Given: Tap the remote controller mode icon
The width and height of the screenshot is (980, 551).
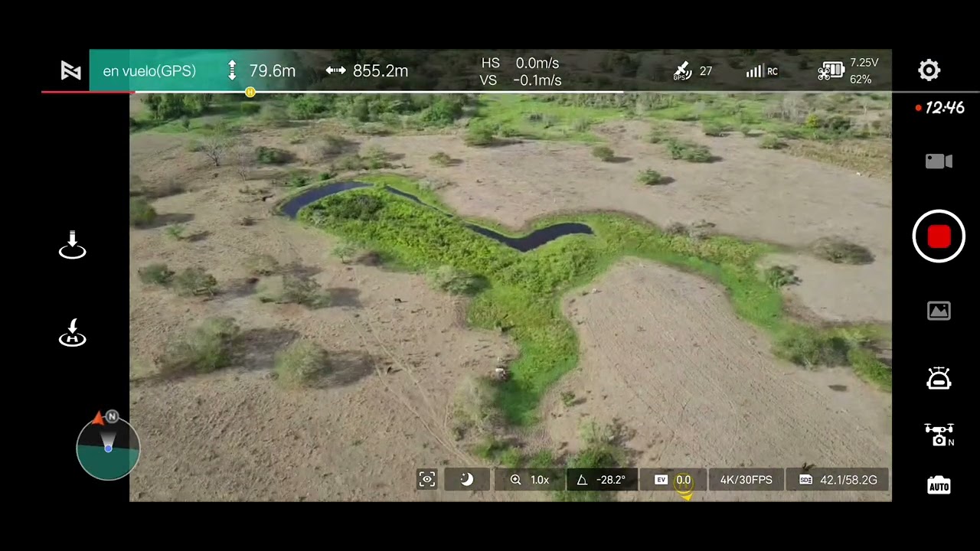Looking at the screenshot, I should pyautogui.click(x=939, y=378).
